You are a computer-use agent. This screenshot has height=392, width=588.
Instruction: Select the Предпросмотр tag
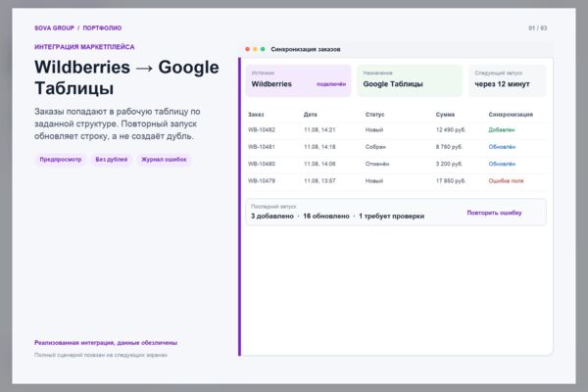(x=61, y=160)
